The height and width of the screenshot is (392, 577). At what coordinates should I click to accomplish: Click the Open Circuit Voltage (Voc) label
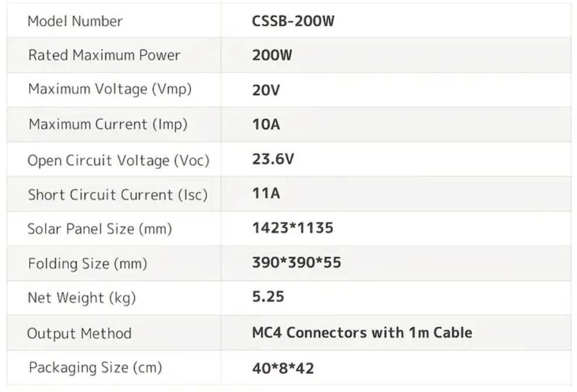point(119,160)
